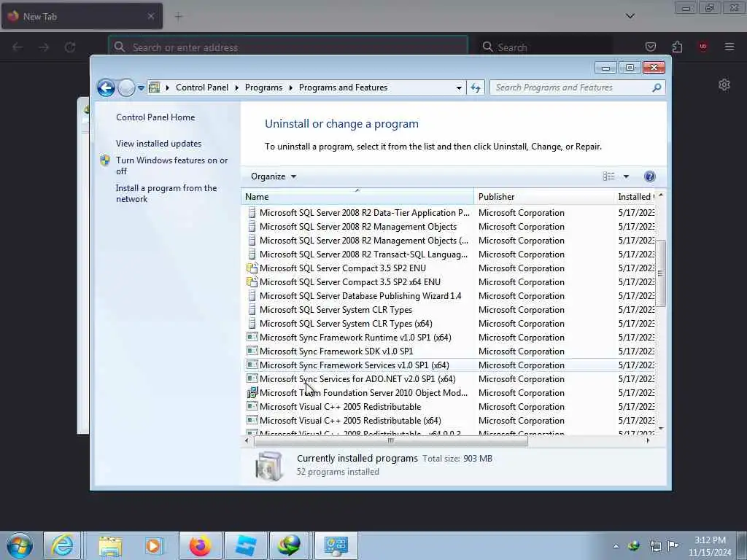Select Control Panel breadcrumb

click(x=202, y=87)
